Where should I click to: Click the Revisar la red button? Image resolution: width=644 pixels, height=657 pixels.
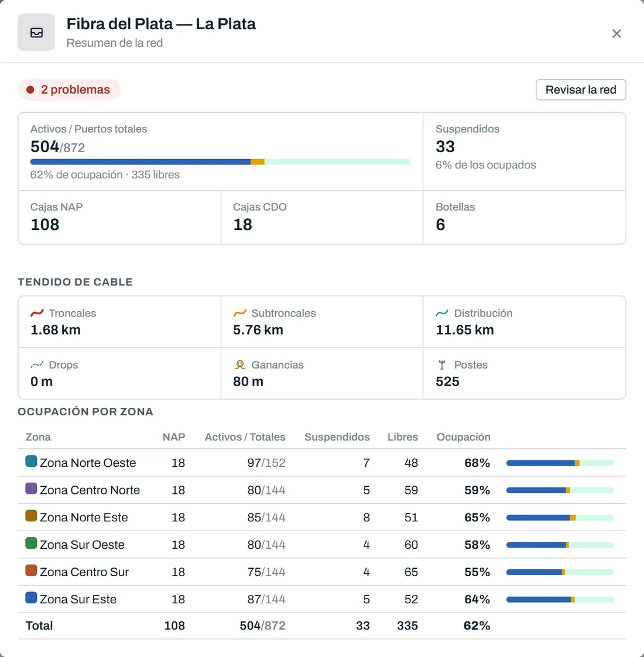click(581, 90)
